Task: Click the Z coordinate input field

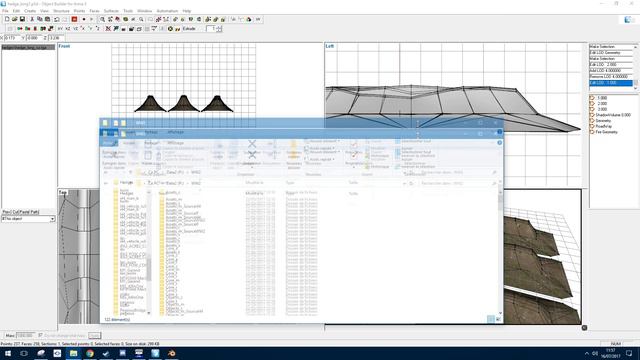Action: (x=56, y=38)
